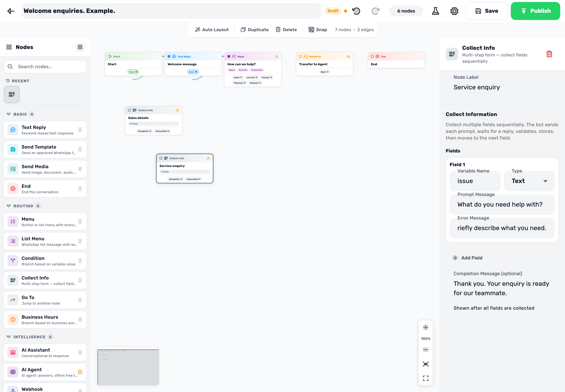Click Next port on Start node
The image size is (565, 392).
pyautogui.click(x=133, y=72)
